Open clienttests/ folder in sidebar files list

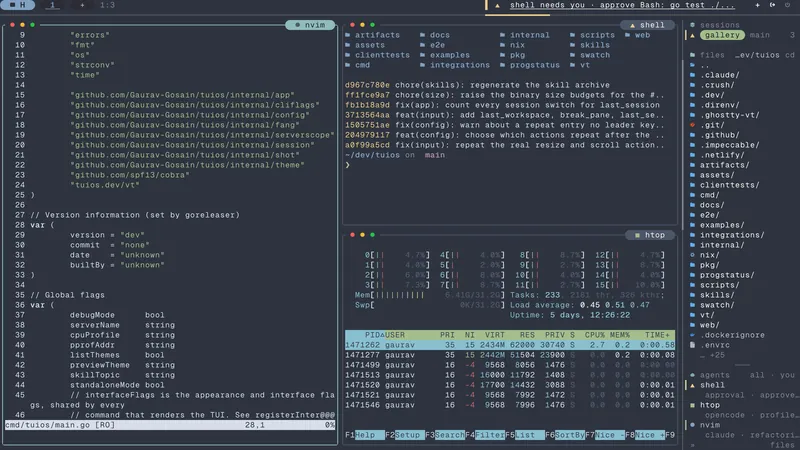click(x=730, y=185)
